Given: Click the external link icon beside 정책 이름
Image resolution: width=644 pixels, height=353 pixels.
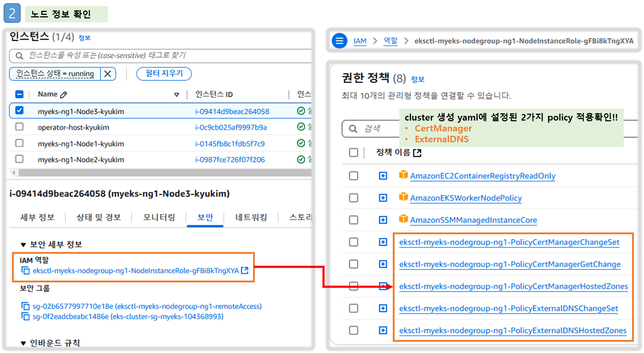Looking at the screenshot, I should point(417,153).
